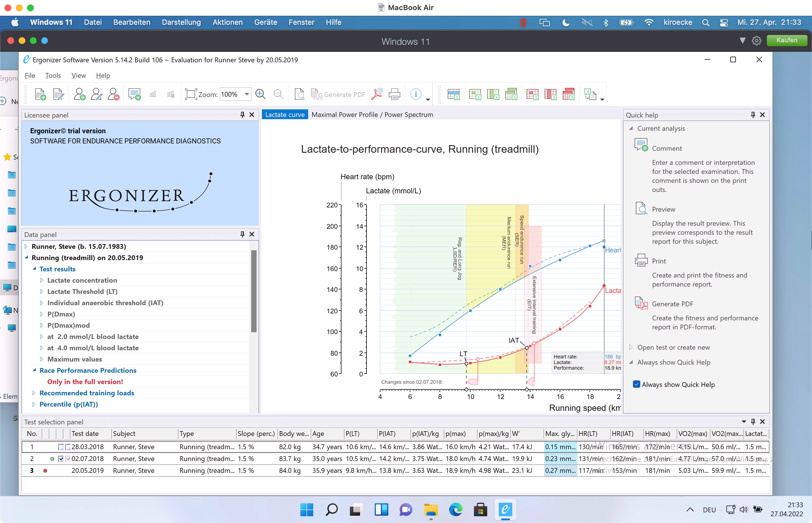
Task: Click the blue table export icon
Action: (x=454, y=94)
